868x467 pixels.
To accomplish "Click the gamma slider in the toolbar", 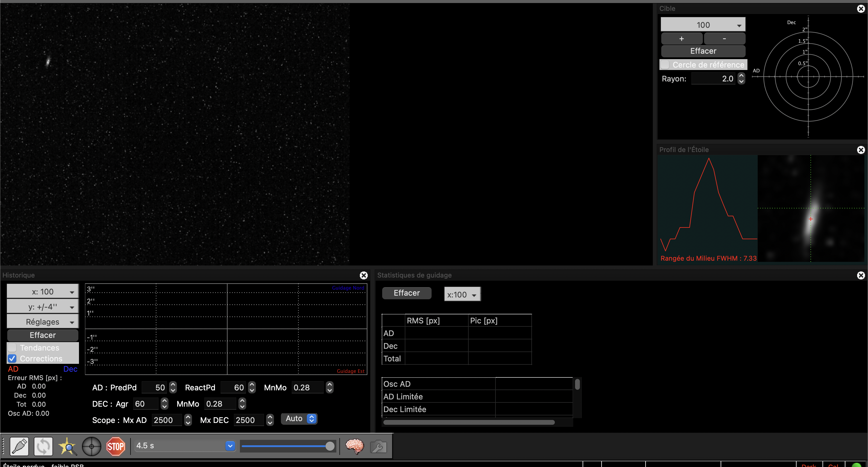I will tap(288, 446).
